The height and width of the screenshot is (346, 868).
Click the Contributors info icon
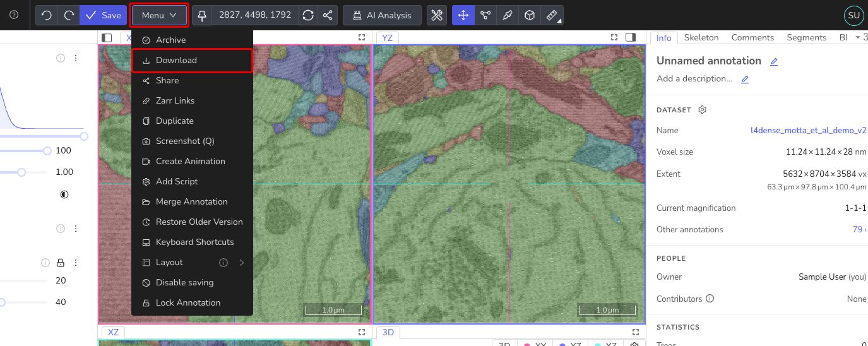pyautogui.click(x=710, y=299)
